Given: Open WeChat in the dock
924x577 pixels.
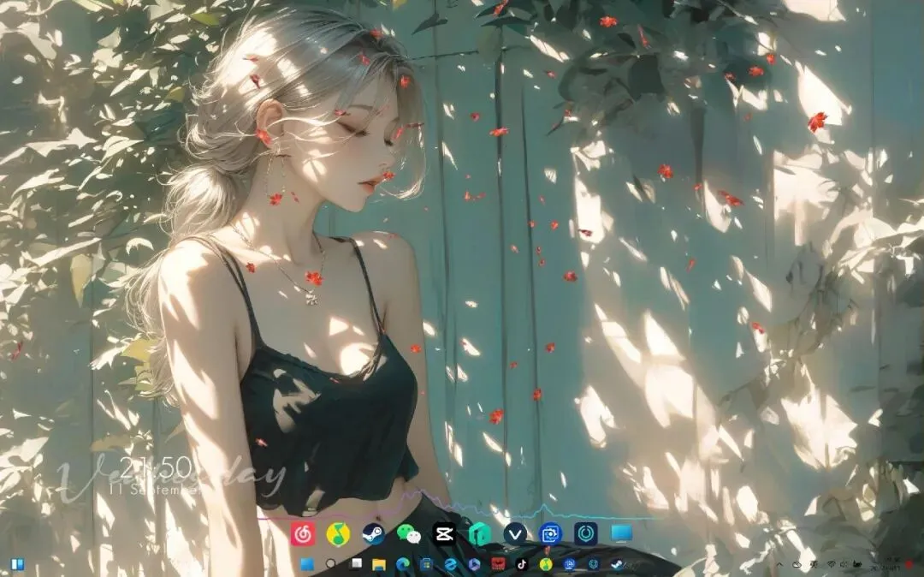Looking at the screenshot, I should (x=409, y=534).
